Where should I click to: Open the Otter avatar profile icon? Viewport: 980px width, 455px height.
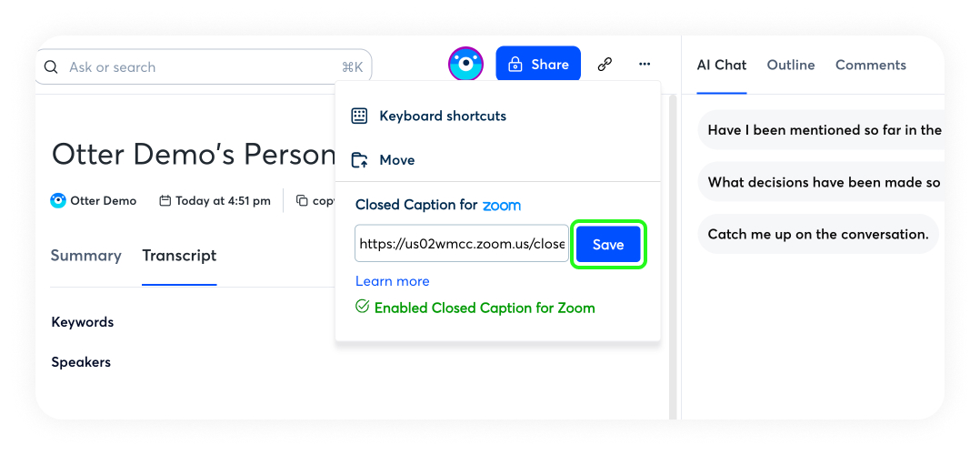click(465, 65)
